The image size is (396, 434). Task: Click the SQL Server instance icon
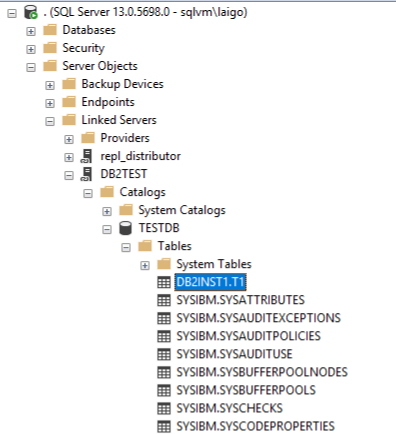pyautogui.click(x=31, y=12)
